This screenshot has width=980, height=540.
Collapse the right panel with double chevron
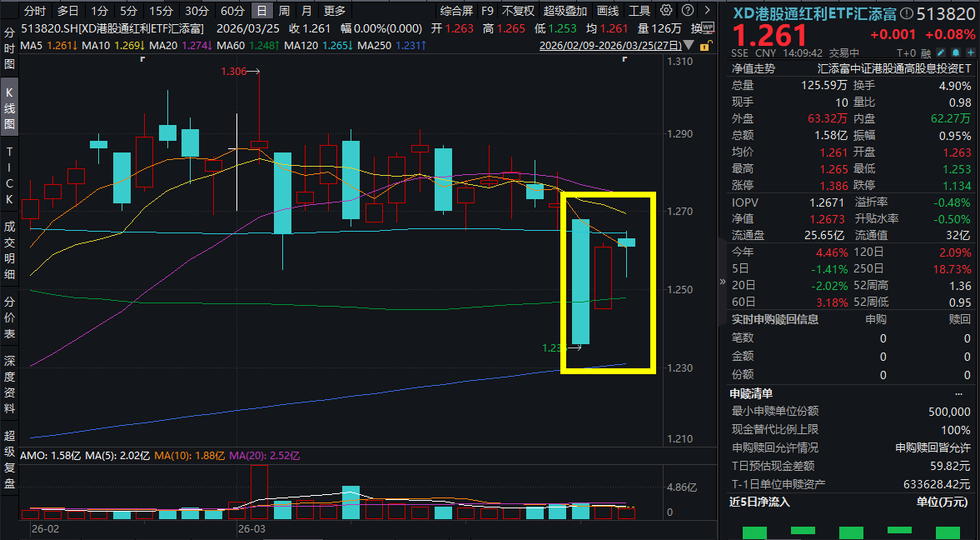[722, 282]
